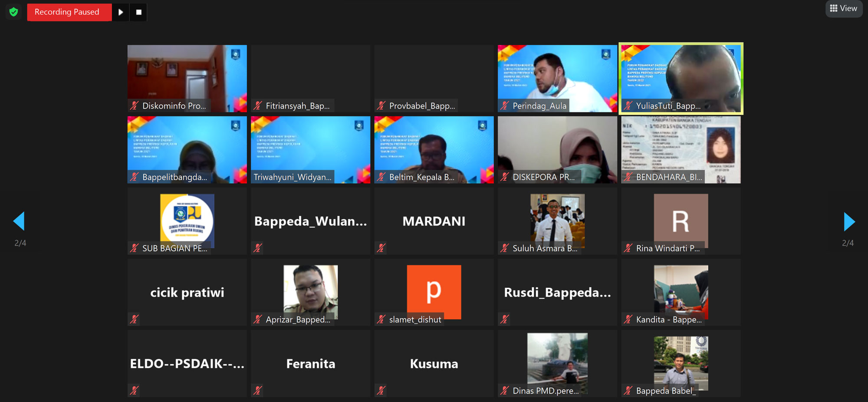Viewport: 868px width, 402px height.
Task: Click muted mic icon on cicik pratiwi tile
Action: click(x=134, y=319)
